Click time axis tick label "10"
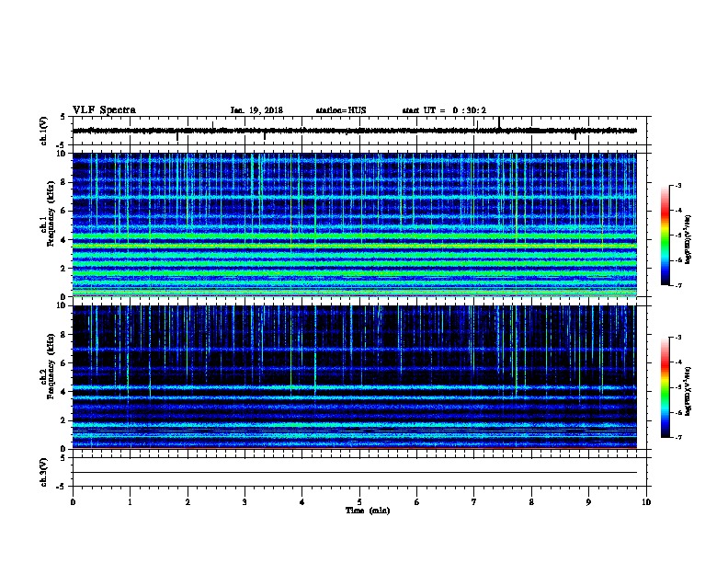Viewport: 728px width, 563px height. (646, 501)
